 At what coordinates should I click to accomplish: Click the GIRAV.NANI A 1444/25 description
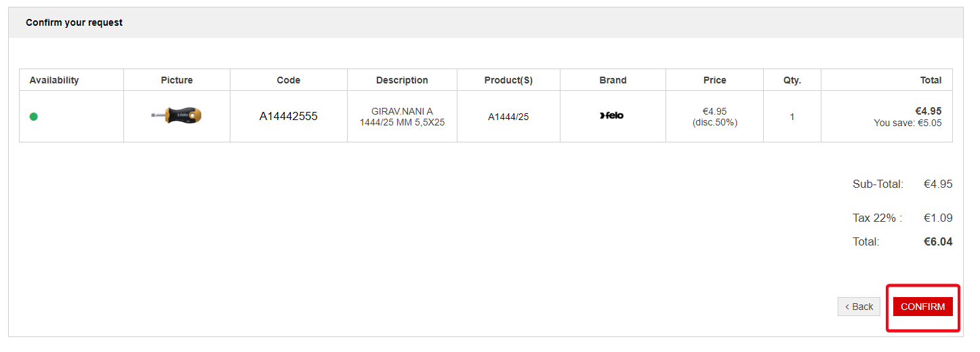point(402,117)
